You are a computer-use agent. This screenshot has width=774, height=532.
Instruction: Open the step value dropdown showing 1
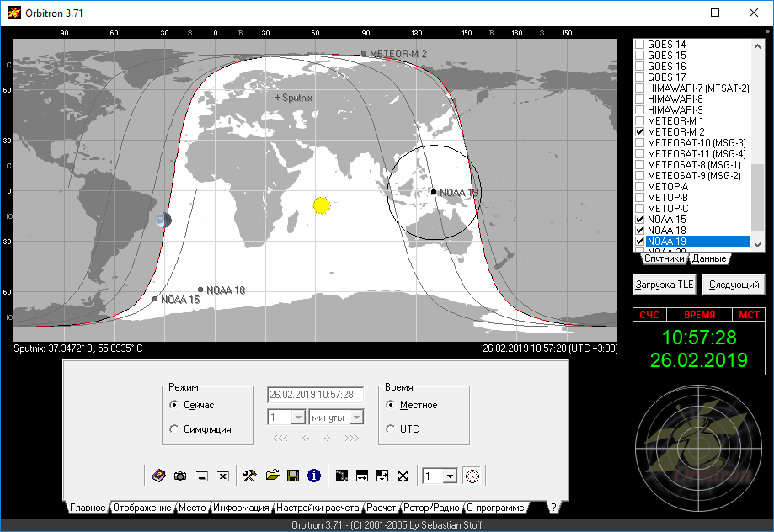coord(297,418)
